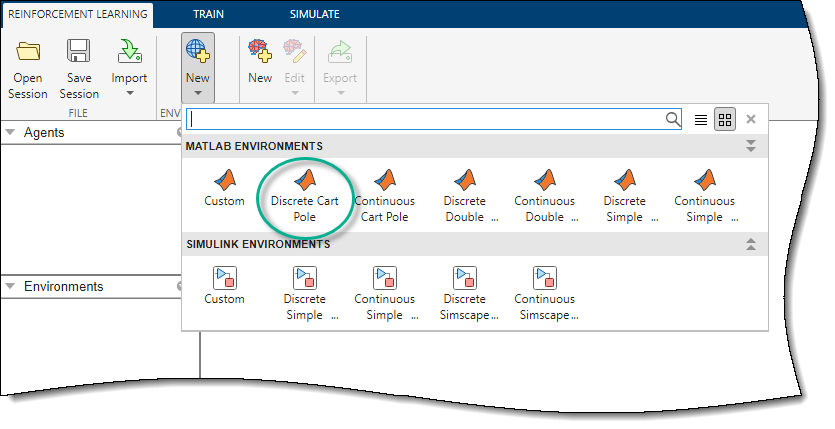This screenshot has height=429, width=835.
Task: Click the Save Session floppy disk icon
Action: [79, 51]
